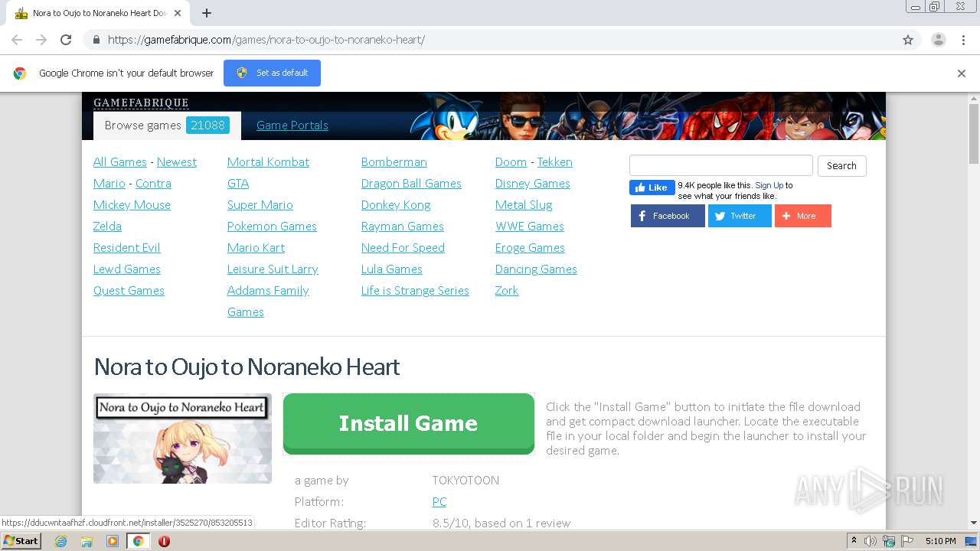Image resolution: width=980 pixels, height=551 pixels.
Task: Open Mickey Mouse games link
Action: [132, 205]
